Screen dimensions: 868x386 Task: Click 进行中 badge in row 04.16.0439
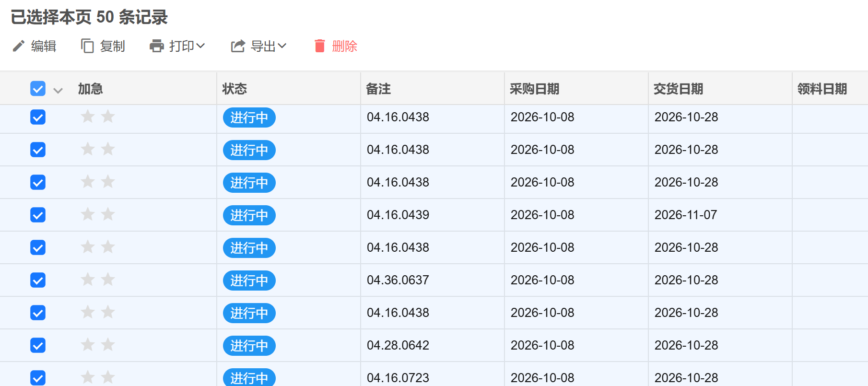(x=249, y=215)
